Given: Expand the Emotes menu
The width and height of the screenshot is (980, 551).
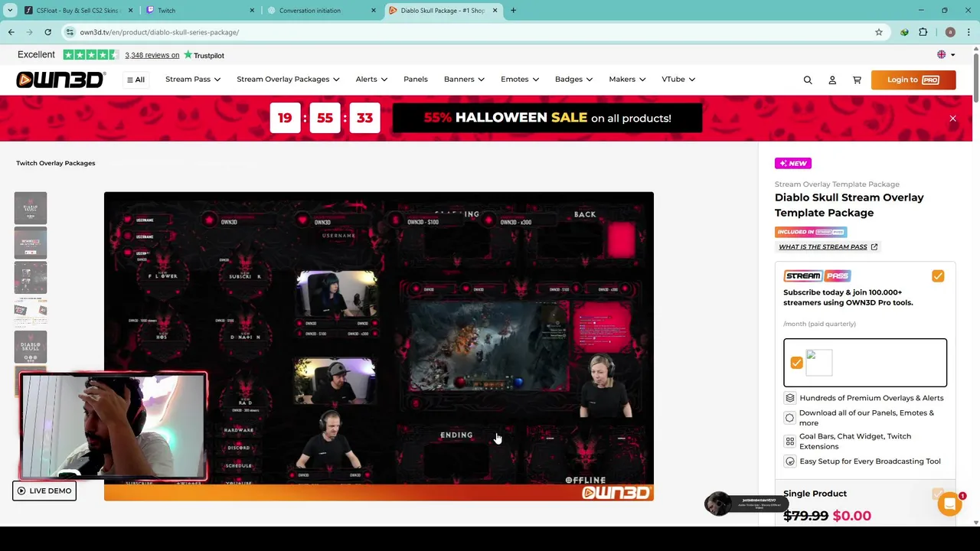Looking at the screenshot, I should pyautogui.click(x=520, y=80).
